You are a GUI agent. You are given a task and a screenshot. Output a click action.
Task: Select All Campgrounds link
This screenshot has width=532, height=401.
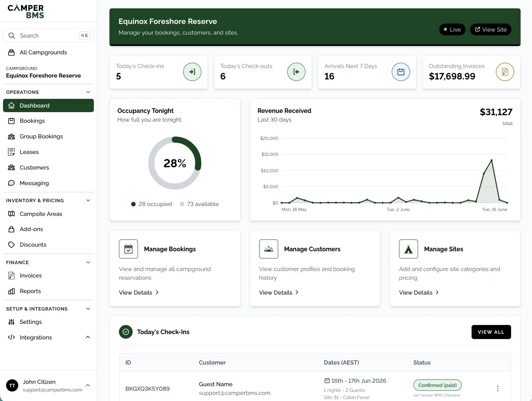click(x=48, y=52)
